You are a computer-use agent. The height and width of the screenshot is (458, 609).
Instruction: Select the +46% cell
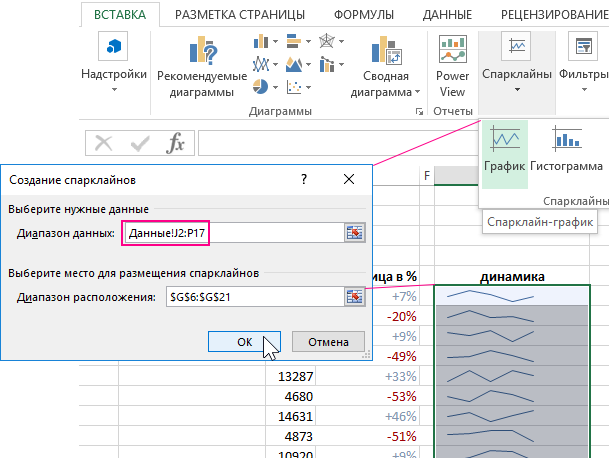click(368, 416)
